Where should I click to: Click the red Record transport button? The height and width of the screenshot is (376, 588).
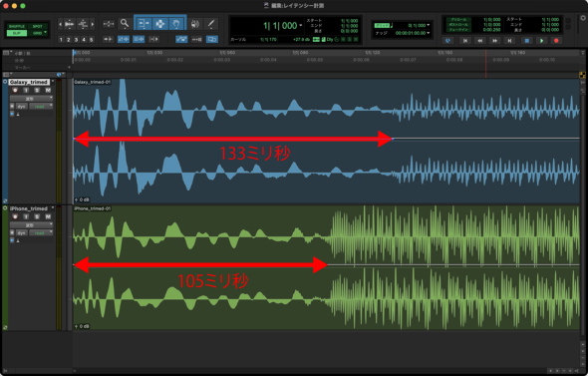(556, 41)
